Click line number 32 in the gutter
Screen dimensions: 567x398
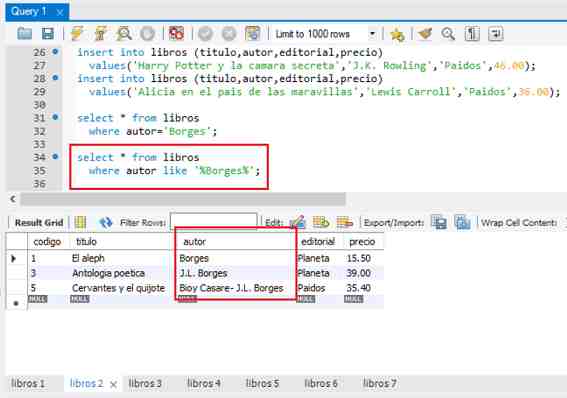[39, 131]
